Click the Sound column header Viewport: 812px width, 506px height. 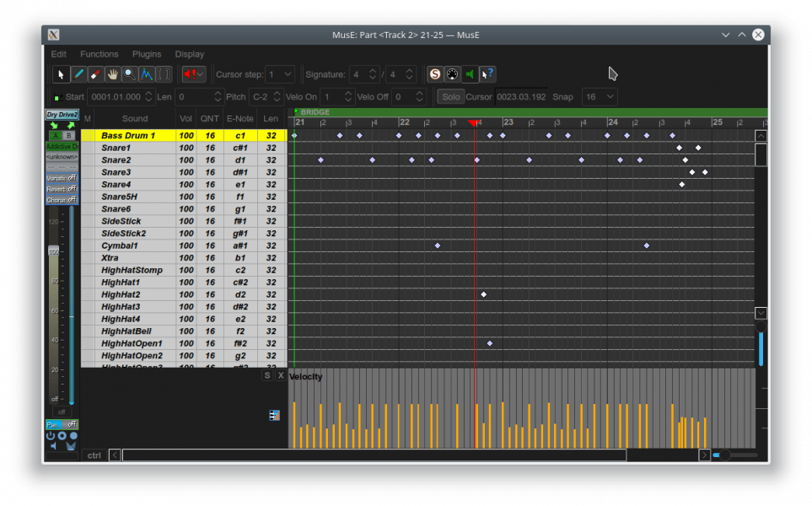tap(135, 119)
